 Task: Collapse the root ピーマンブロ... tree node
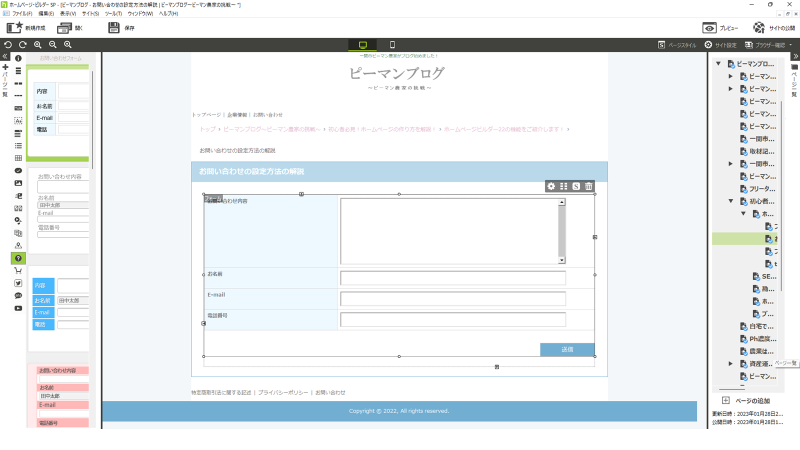point(719,64)
